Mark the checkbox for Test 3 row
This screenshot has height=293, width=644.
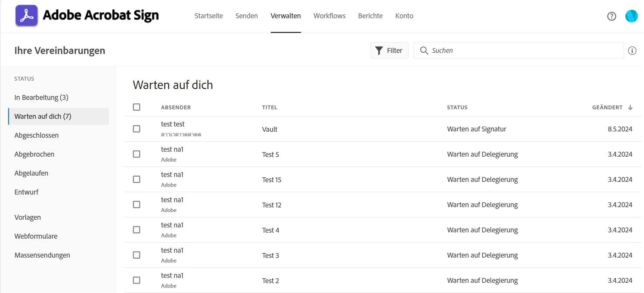pos(137,255)
